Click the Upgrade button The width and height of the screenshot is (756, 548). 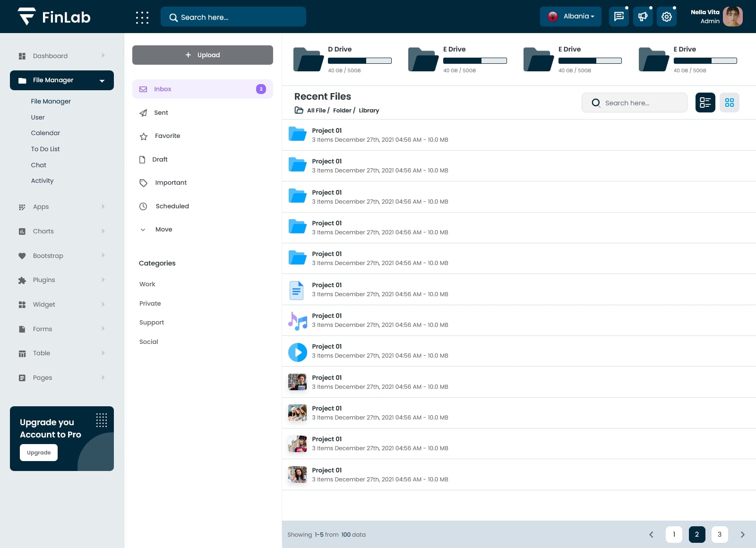39,453
